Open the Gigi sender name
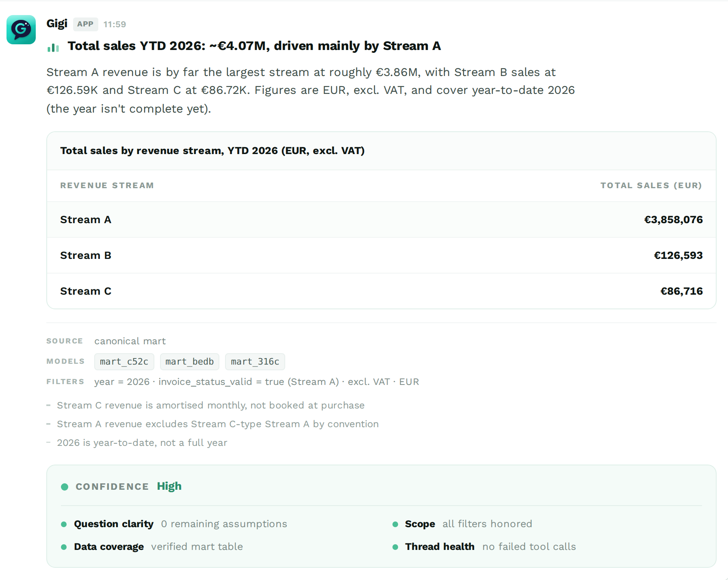 point(57,24)
